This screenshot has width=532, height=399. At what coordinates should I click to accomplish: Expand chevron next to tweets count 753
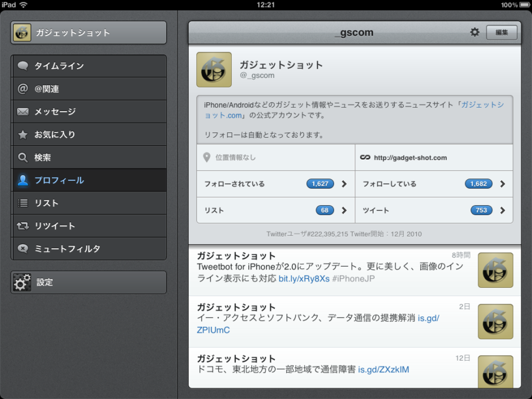pos(502,210)
